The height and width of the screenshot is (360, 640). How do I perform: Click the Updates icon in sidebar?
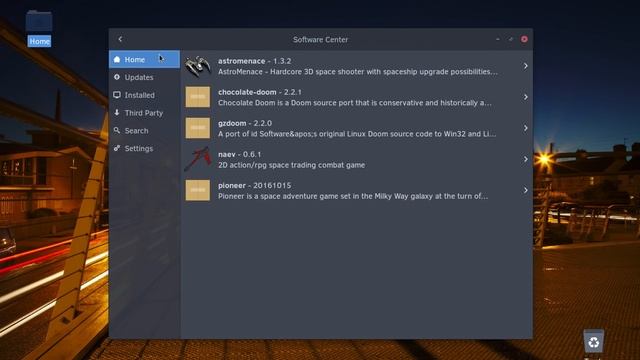[117, 77]
